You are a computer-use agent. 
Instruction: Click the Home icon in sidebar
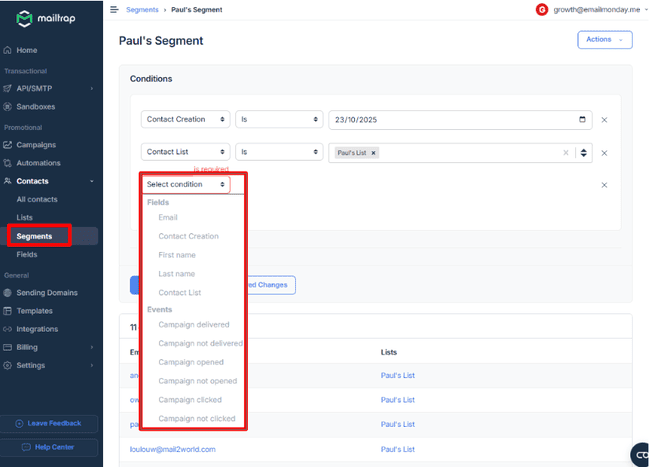tap(7, 50)
